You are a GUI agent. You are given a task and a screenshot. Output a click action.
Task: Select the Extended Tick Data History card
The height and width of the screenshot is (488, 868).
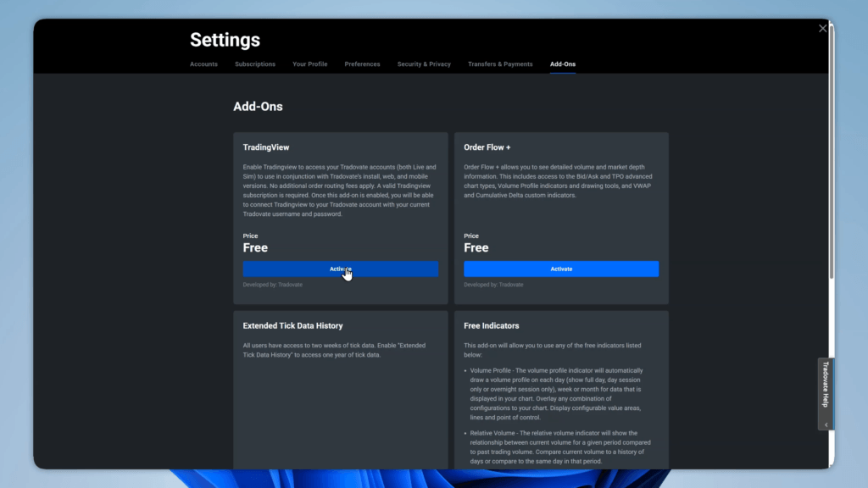pyautogui.click(x=292, y=325)
